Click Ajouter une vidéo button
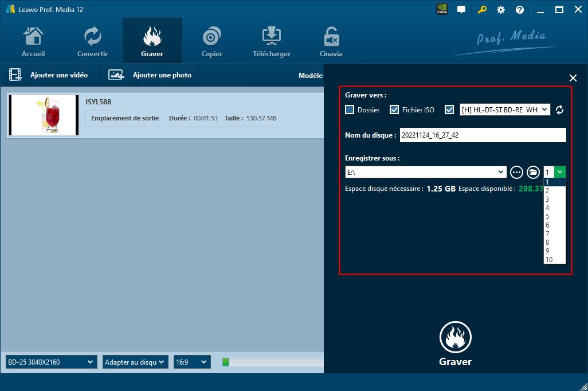 [49, 75]
